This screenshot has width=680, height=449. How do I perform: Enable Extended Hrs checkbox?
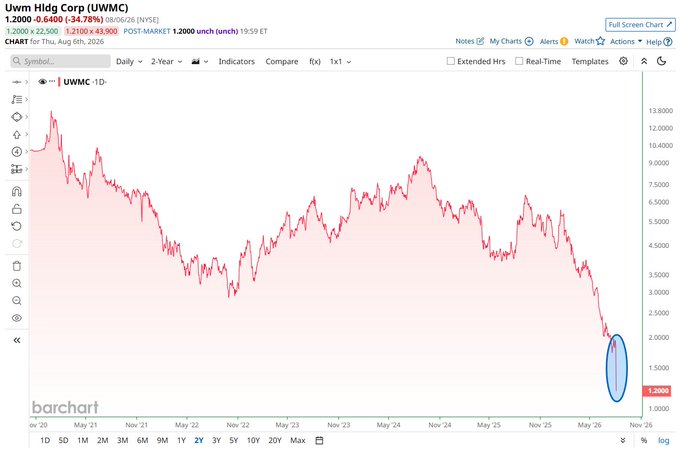451,61
